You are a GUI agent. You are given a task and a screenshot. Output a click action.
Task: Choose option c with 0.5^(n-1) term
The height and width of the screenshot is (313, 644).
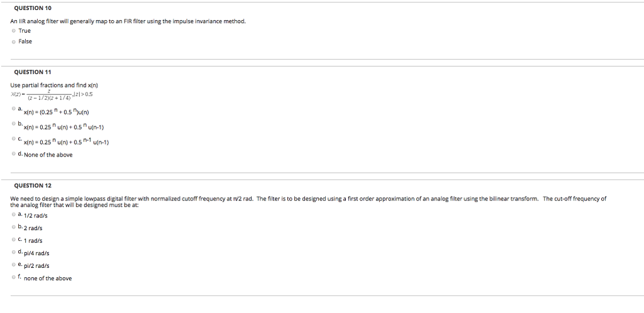[x=14, y=139]
